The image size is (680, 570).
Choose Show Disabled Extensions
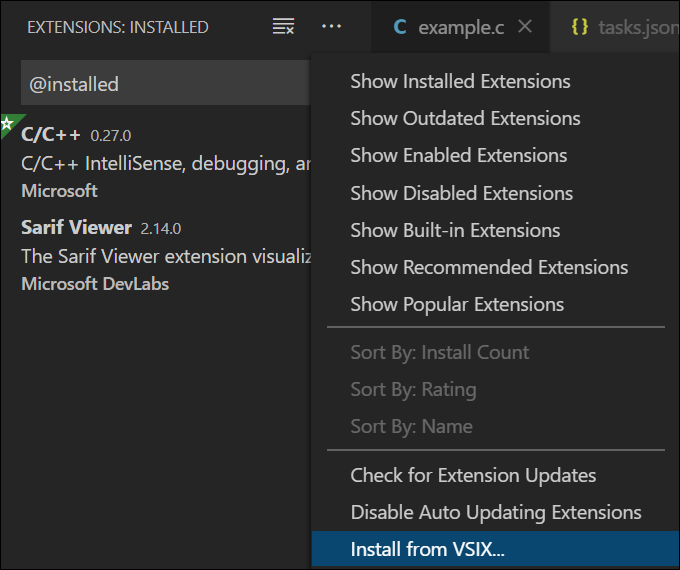461,193
